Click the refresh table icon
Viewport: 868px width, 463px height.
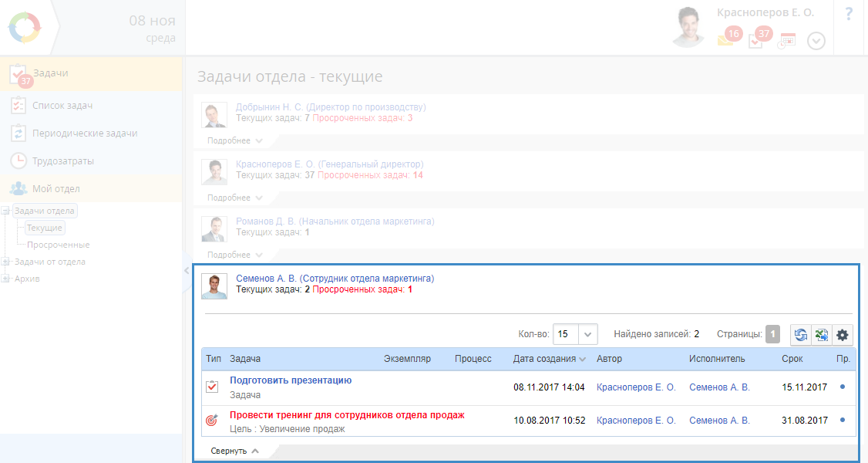[801, 335]
